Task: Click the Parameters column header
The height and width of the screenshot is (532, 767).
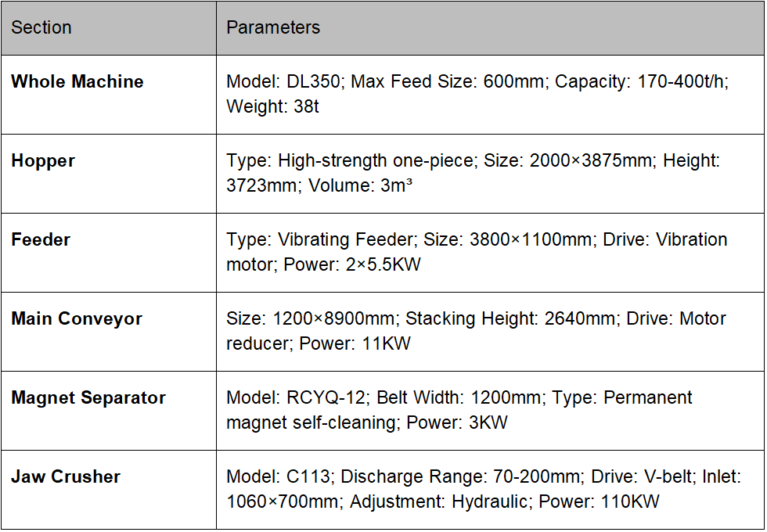Action: point(273,28)
